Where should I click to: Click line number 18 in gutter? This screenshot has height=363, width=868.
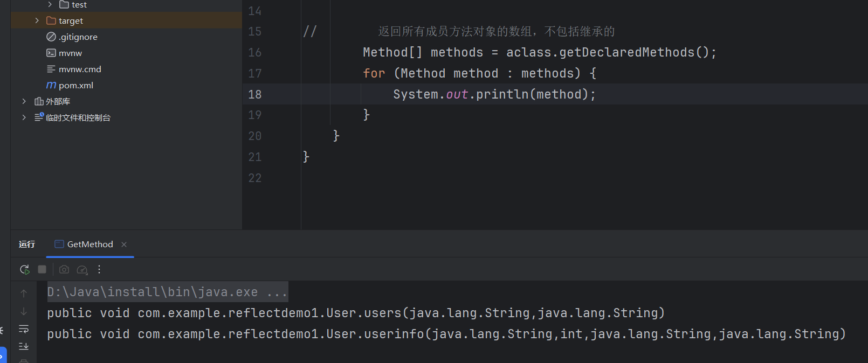(x=255, y=94)
